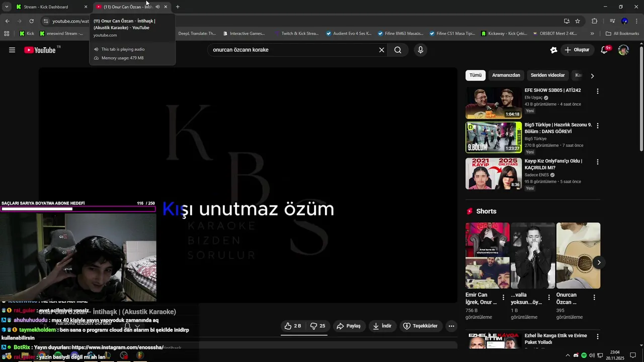Open the OBSBOT Meet 2 4K bookmark

[x=555, y=34]
